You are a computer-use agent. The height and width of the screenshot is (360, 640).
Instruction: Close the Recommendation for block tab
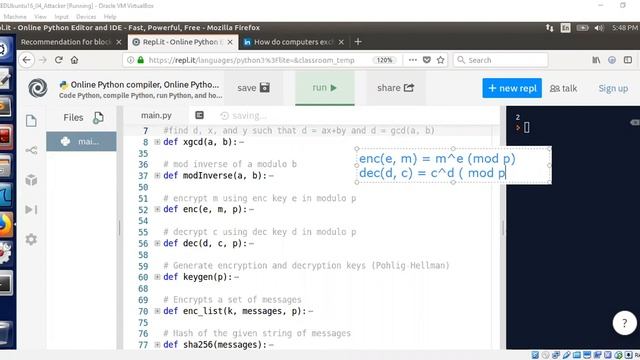119,42
